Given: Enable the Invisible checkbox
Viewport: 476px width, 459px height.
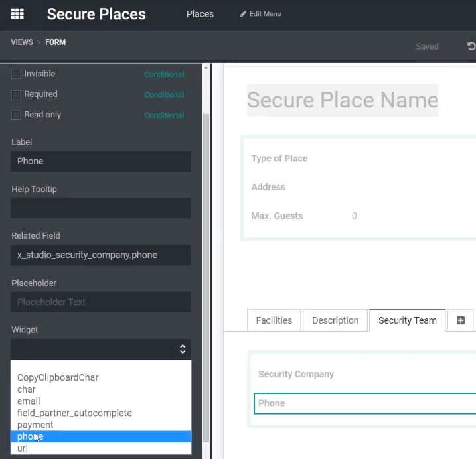Looking at the screenshot, I should click(16, 74).
